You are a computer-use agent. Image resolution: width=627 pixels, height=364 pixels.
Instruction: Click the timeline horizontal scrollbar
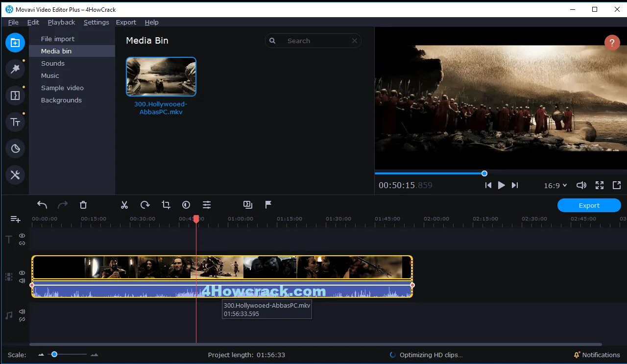tap(315, 344)
